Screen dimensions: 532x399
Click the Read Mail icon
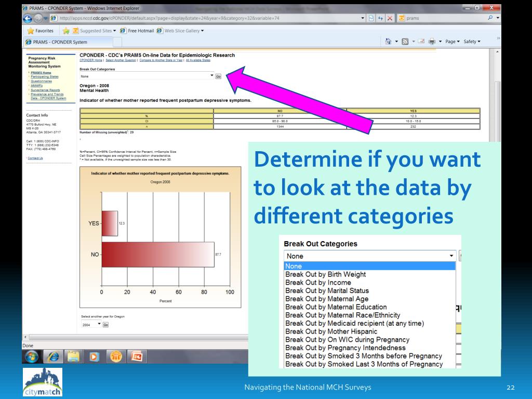click(421, 42)
